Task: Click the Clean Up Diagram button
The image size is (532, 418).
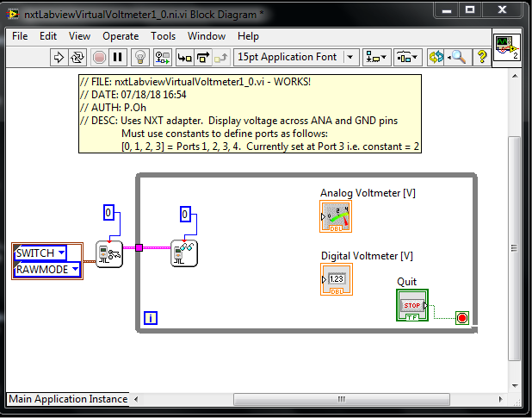Action: point(436,57)
